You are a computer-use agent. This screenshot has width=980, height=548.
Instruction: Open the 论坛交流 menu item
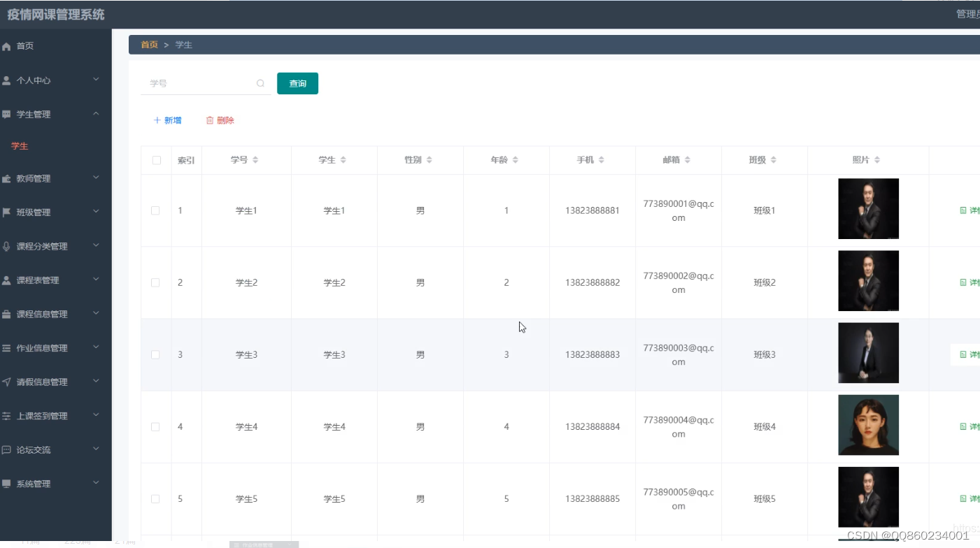tap(56, 449)
